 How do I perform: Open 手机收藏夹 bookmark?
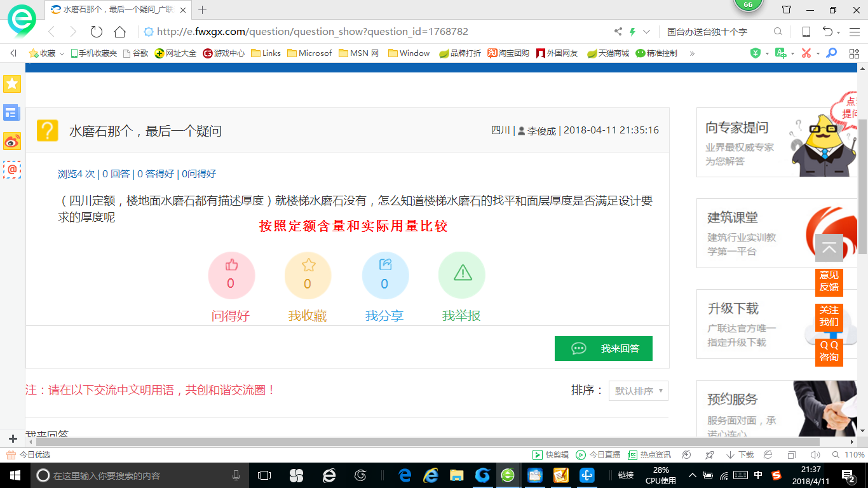[x=93, y=53]
